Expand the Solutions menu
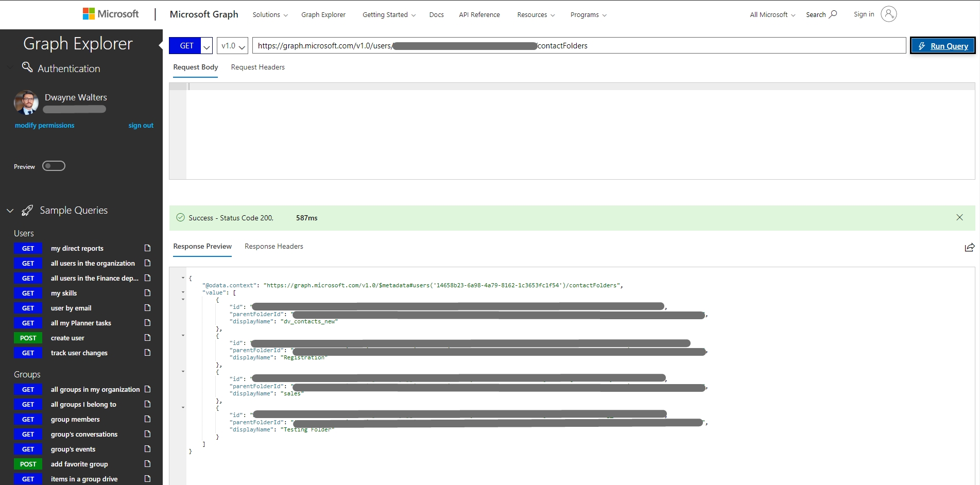The height and width of the screenshot is (485, 980). 270,14
